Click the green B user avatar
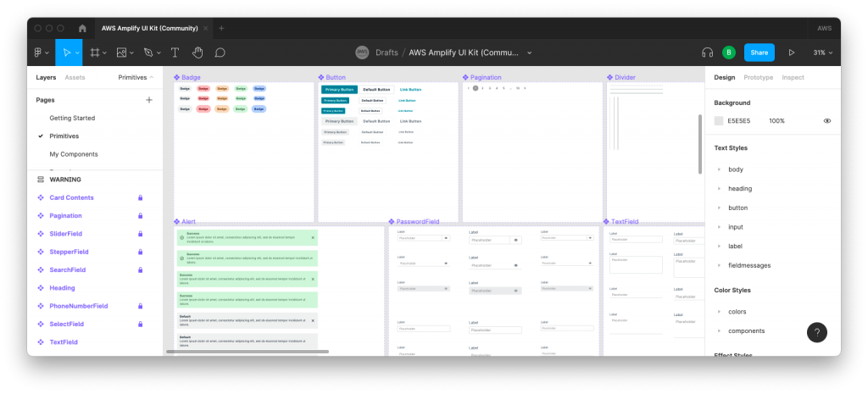868x394 pixels. (729, 53)
